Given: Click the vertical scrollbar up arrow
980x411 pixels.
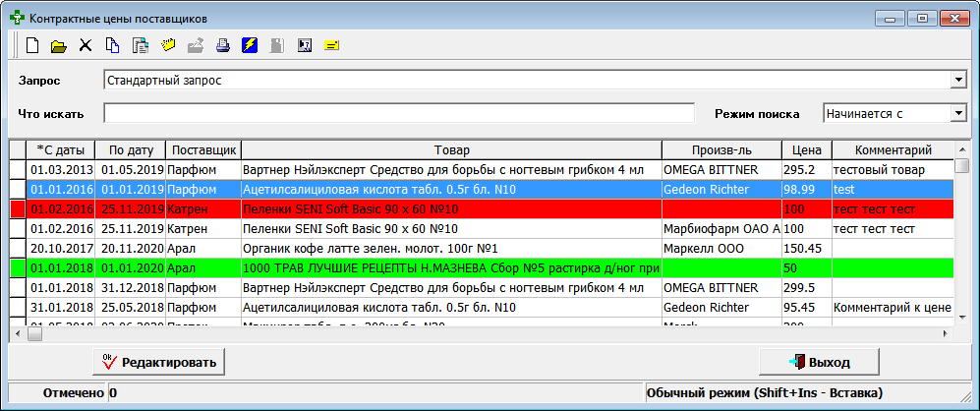Looking at the screenshot, I should pos(961,148).
